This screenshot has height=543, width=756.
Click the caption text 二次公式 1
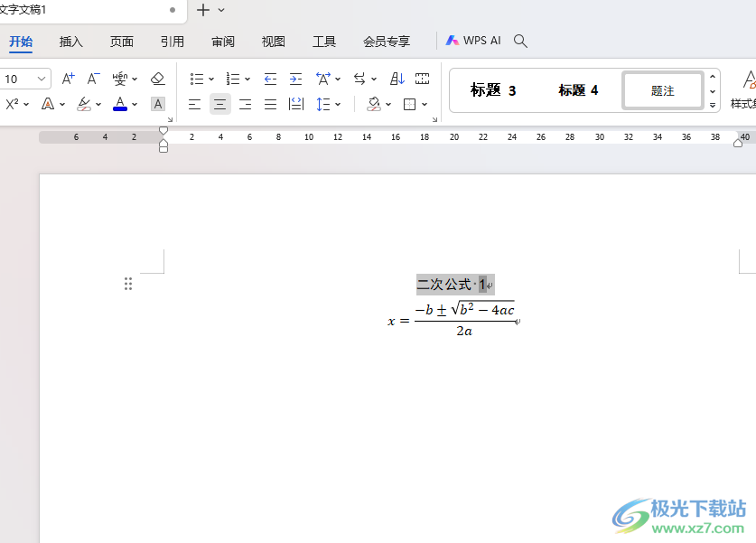click(x=452, y=285)
